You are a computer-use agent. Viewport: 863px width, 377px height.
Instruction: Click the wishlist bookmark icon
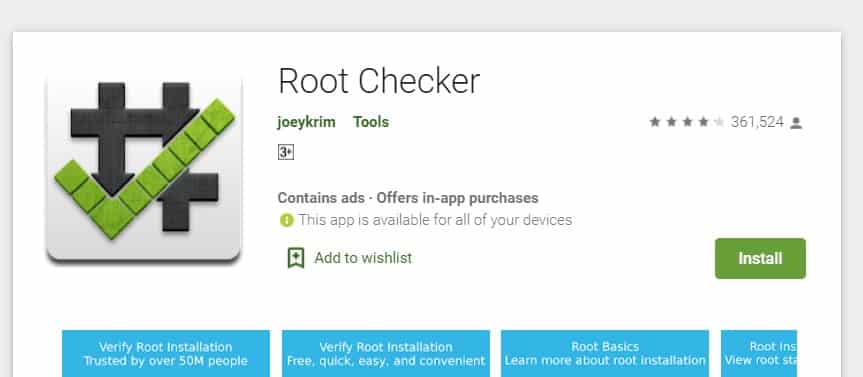(296, 258)
